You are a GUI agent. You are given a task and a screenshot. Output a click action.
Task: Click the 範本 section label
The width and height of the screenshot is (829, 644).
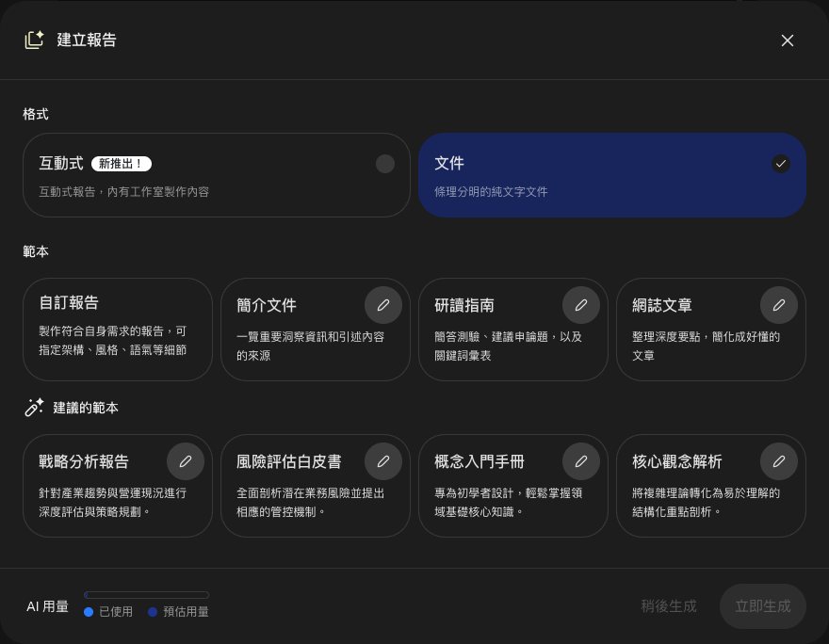36,251
